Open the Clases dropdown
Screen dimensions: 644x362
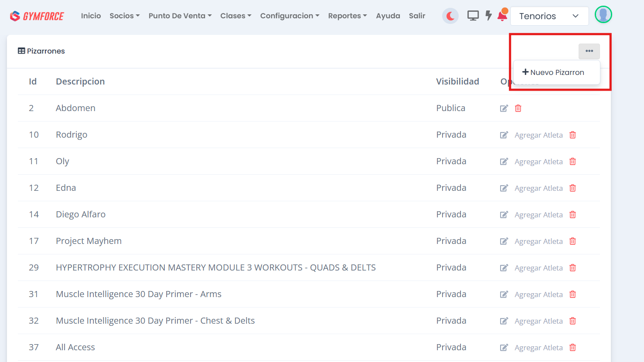click(236, 16)
